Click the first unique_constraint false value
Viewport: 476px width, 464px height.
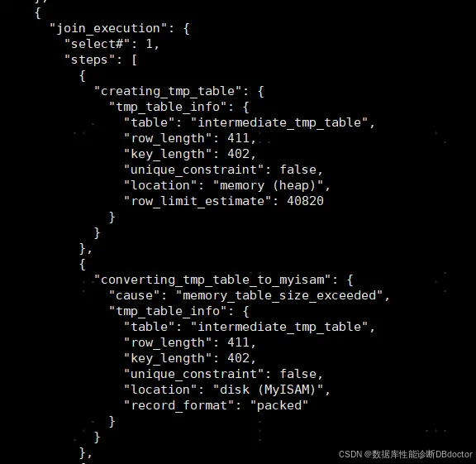pos(297,170)
